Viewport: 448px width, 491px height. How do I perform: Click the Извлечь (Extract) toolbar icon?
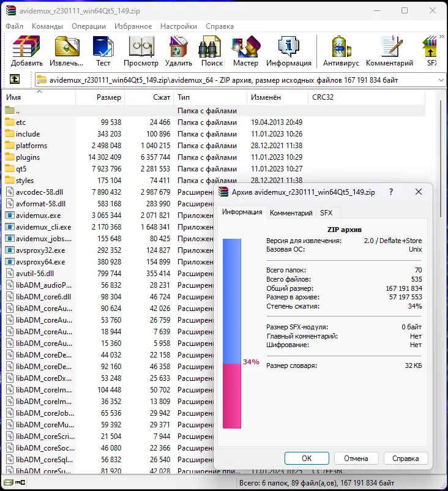66,51
